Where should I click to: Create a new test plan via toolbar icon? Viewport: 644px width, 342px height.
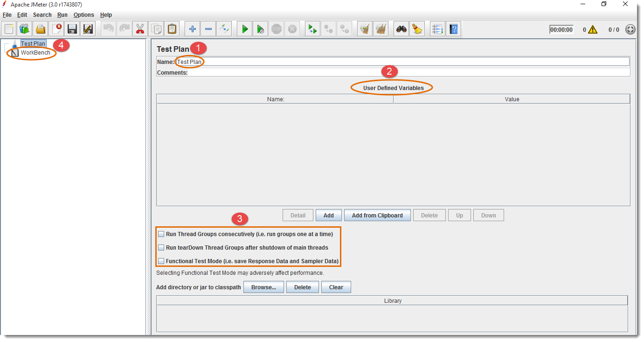[9, 29]
